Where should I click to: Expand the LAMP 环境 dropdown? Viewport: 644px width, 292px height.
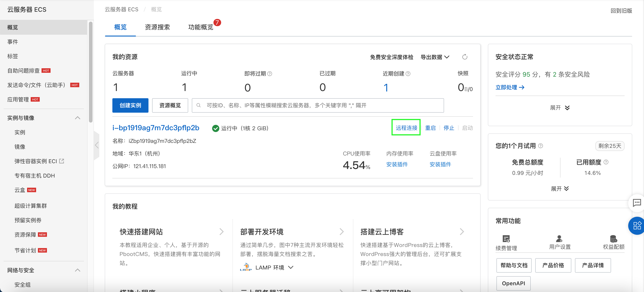click(290, 267)
